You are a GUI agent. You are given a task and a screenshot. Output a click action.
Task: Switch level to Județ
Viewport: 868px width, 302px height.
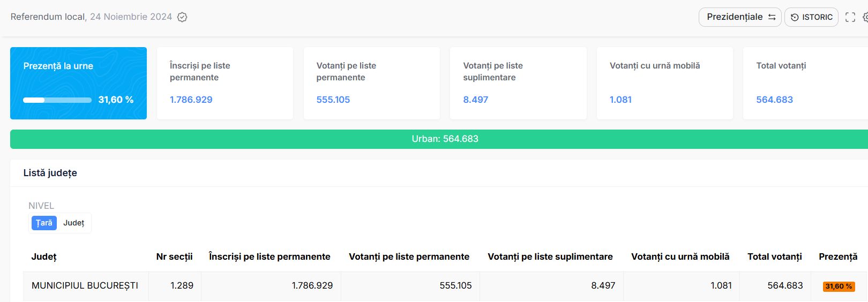point(73,223)
